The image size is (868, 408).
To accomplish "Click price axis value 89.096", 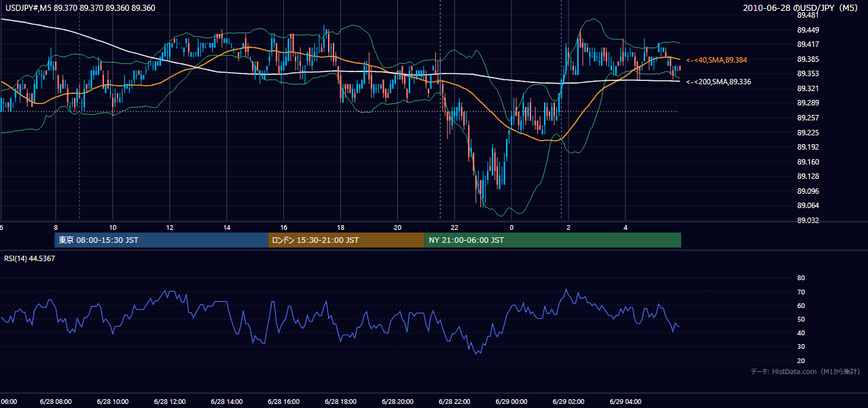I will click(x=808, y=191).
